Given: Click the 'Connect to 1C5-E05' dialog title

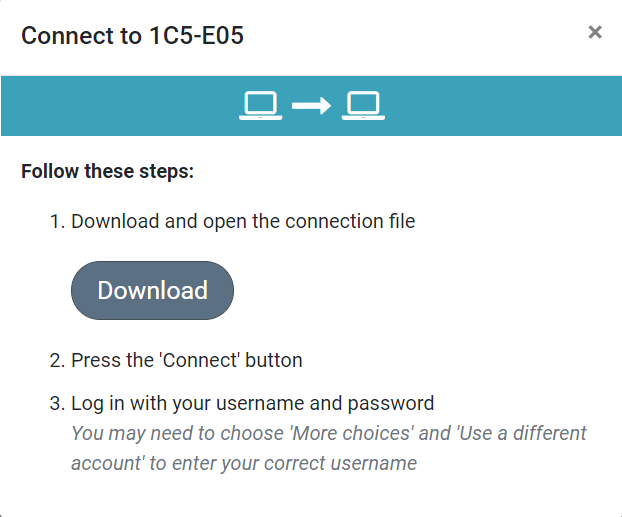Looking at the screenshot, I should click(132, 35).
